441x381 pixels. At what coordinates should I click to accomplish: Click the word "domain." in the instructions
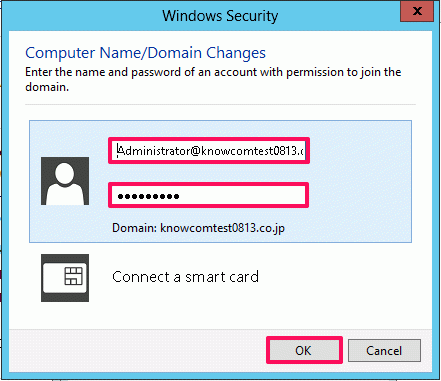(x=47, y=87)
